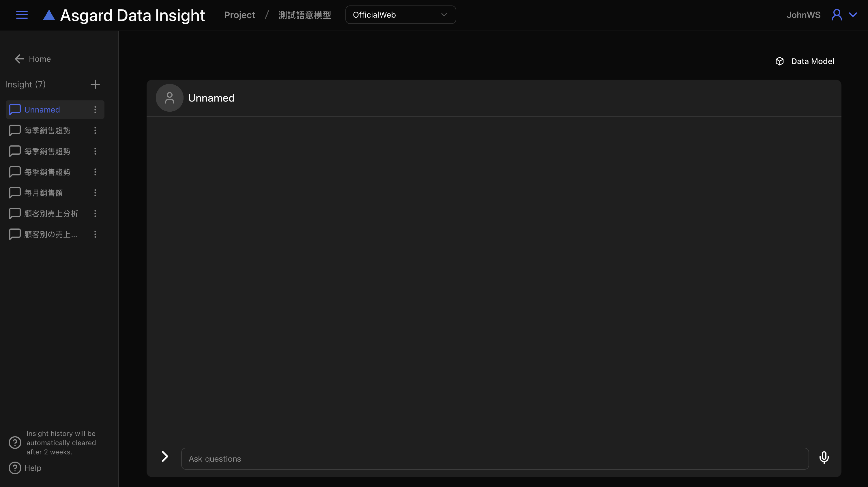The width and height of the screenshot is (868, 487).
Task: Select the 顧客別売上分析 insight
Action: pos(51,213)
